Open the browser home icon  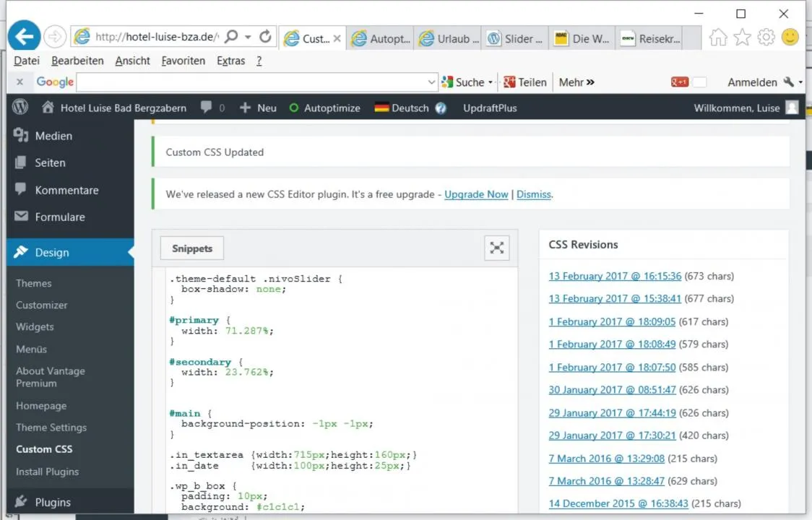point(718,38)
